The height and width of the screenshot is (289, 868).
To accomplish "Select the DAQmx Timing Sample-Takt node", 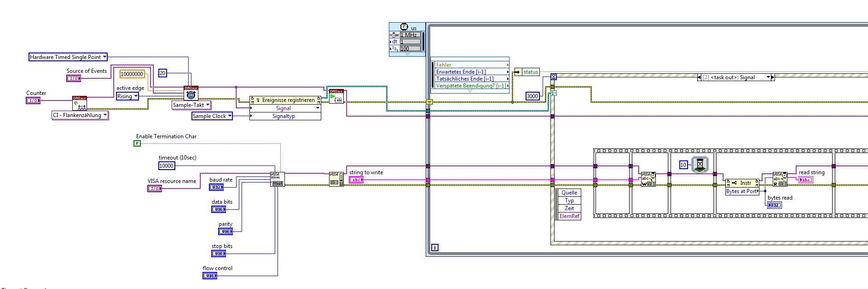I will (x=191, y=93).
